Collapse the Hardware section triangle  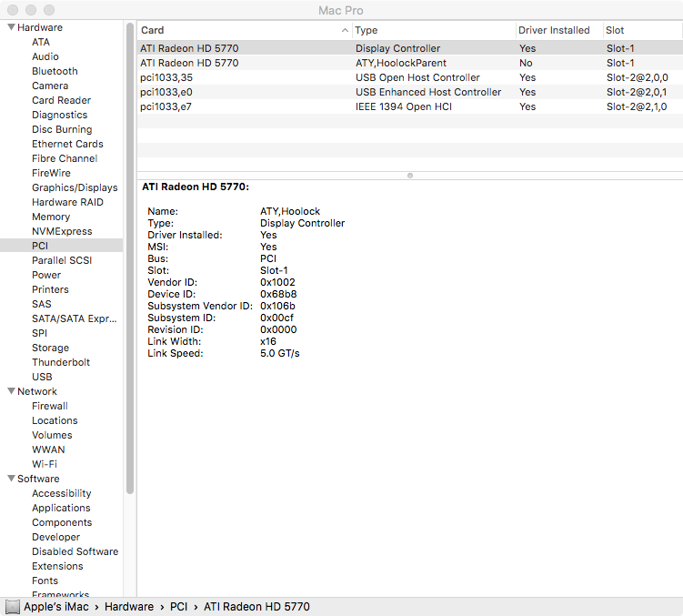coord(11,27)
